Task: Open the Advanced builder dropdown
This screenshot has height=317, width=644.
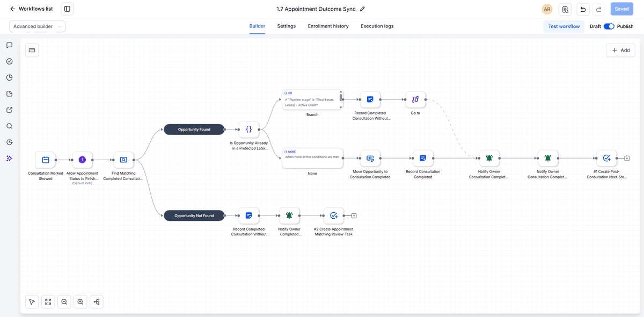Action: tap(38, 26)
